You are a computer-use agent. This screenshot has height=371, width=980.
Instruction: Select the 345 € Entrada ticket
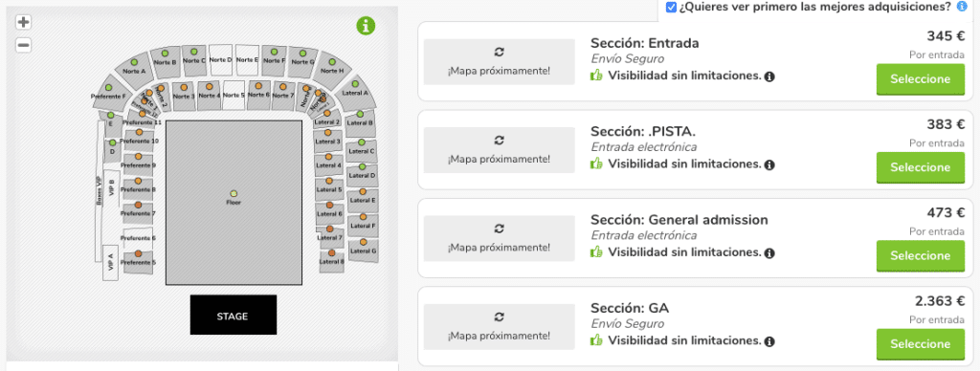click(x=920, y=79)
